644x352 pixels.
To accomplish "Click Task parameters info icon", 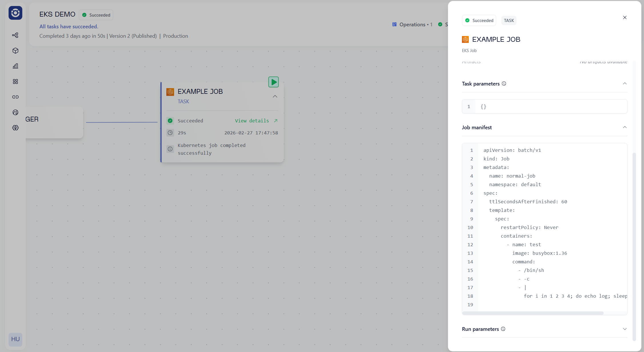I will (504, 83).
